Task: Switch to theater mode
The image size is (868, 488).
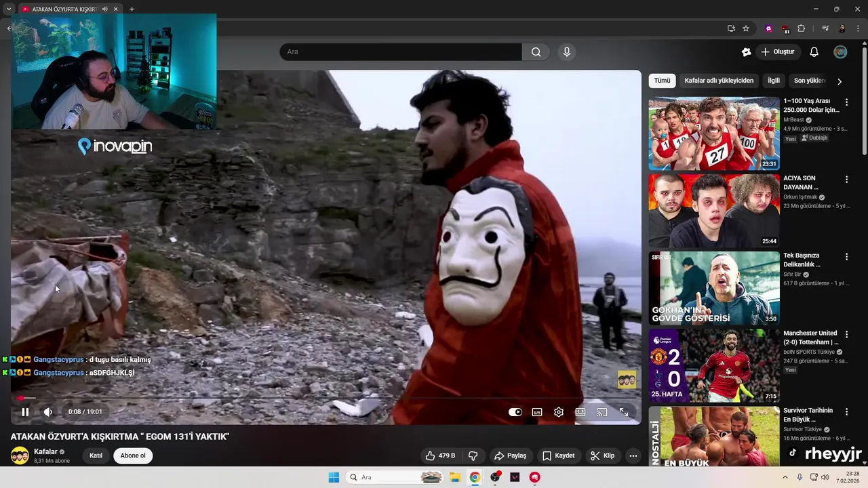Action: pyautogui.click(x=580, y=412)
